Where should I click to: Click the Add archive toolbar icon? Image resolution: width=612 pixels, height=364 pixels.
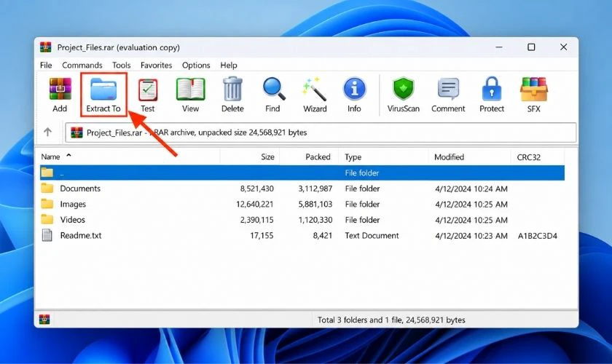60,89
